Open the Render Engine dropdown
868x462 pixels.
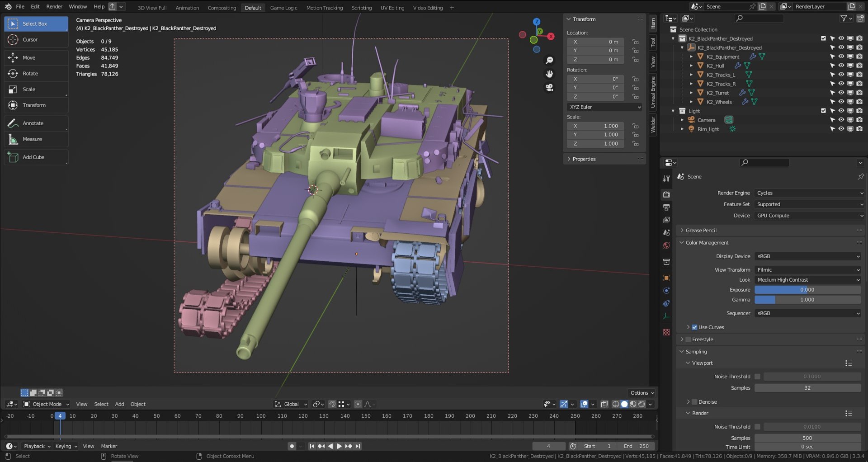click(x=810, y=193)
